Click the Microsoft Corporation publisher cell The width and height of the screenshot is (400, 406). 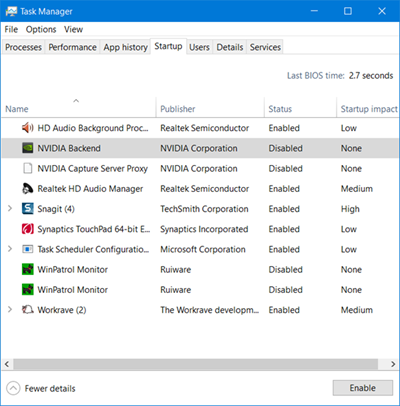point(203,249)
